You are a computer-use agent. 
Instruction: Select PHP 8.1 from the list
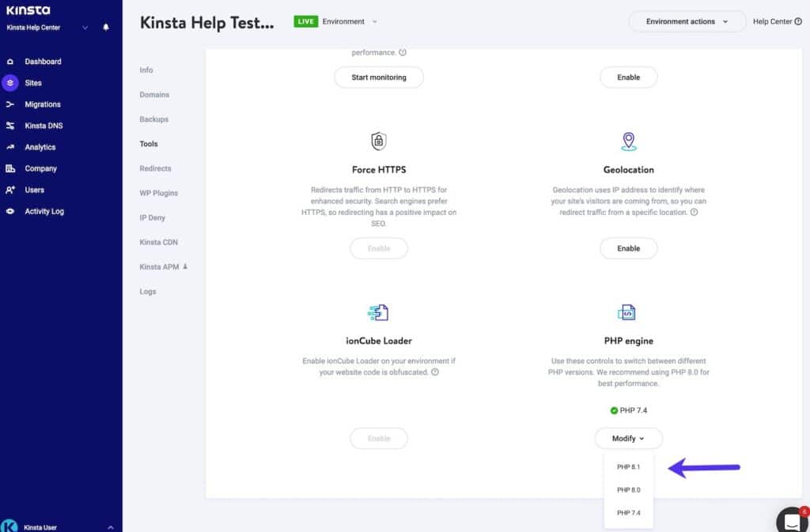point(628,467)
